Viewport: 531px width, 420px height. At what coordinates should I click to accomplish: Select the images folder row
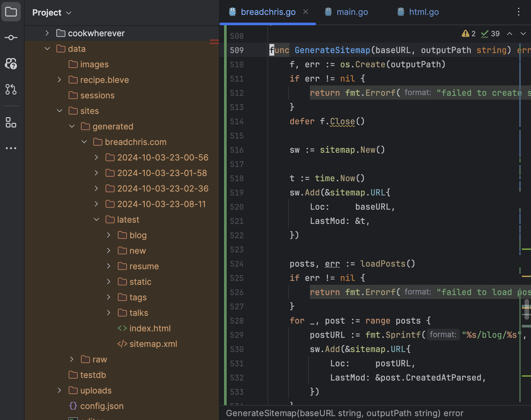(x=122, y=64)
